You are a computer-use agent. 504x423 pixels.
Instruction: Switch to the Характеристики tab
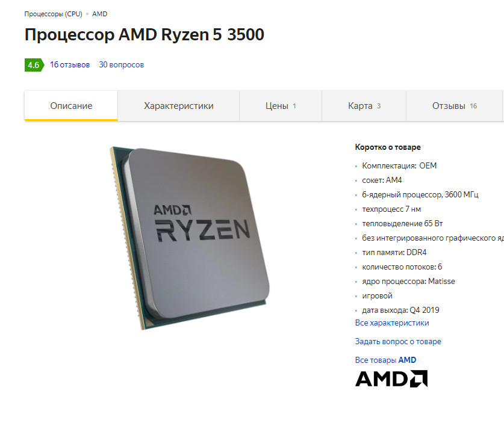178,106
